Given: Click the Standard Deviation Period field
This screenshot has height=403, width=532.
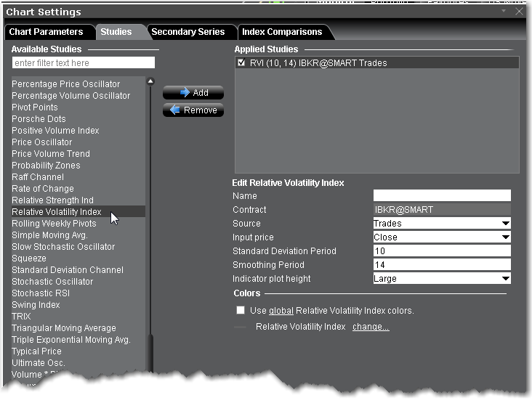Looking at the screenshot, I should tap(442, 251).
